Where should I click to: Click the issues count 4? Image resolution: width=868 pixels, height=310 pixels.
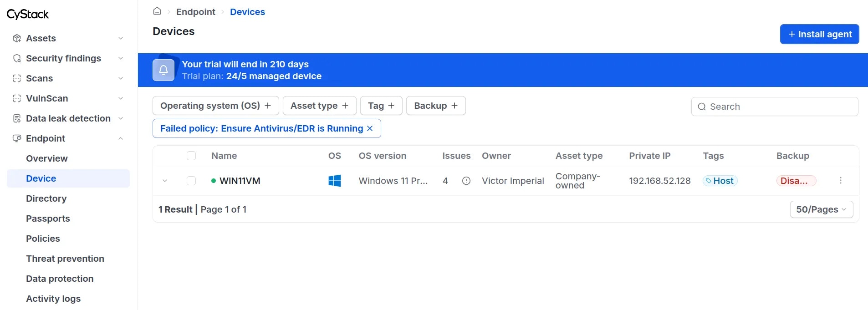pos(445,181)
